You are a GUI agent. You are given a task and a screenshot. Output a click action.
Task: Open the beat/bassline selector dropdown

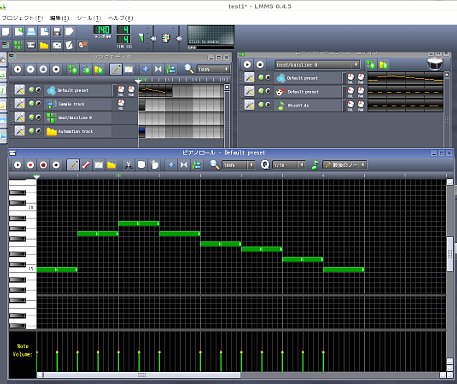click(x=317, y=65)
